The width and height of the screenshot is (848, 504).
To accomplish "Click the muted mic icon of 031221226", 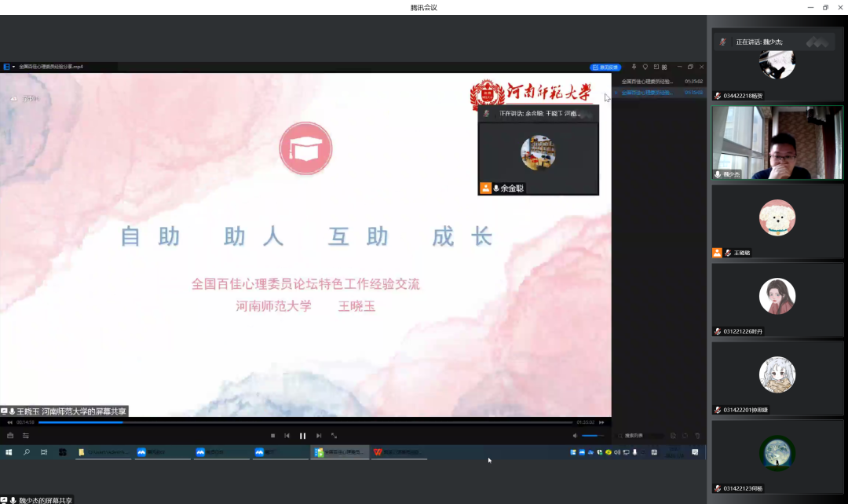I will pos(718,331).
